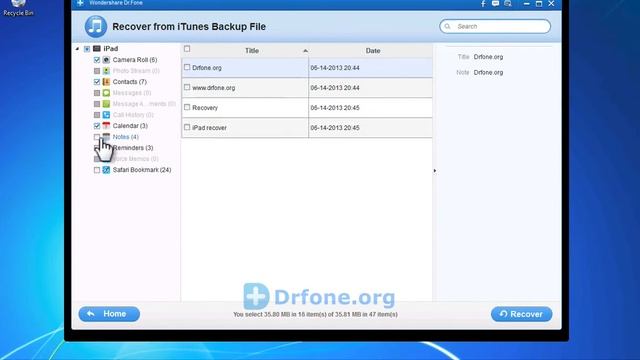Click the Note value Drfone.org in details

coord(488,73)
